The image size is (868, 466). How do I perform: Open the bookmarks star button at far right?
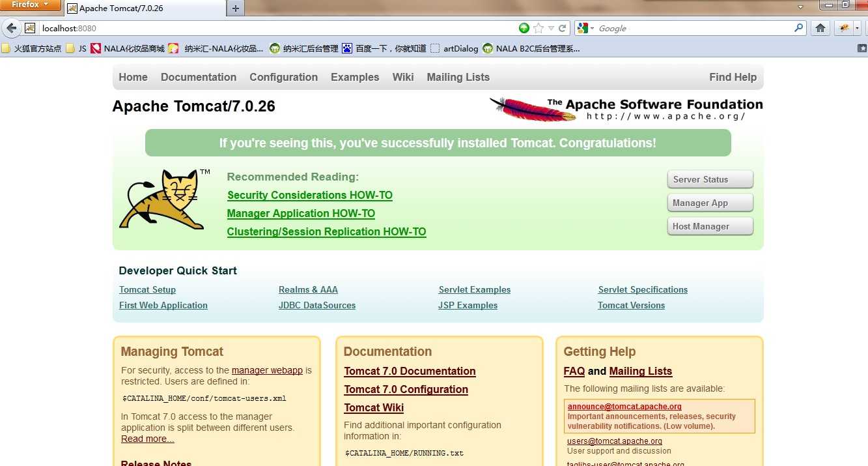point(862,48)
